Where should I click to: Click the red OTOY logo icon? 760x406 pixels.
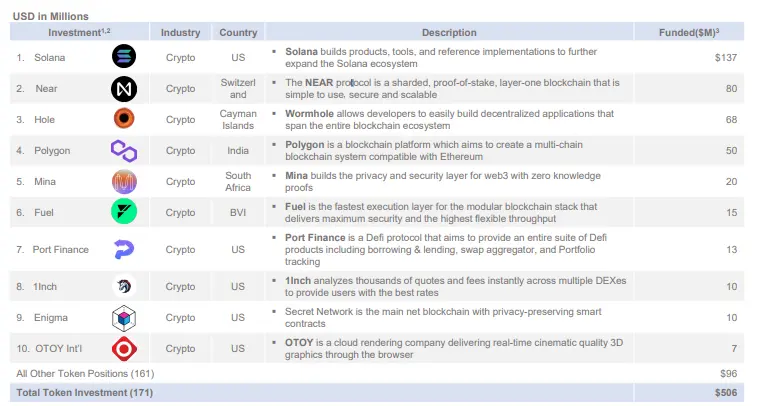click(124, 349)
